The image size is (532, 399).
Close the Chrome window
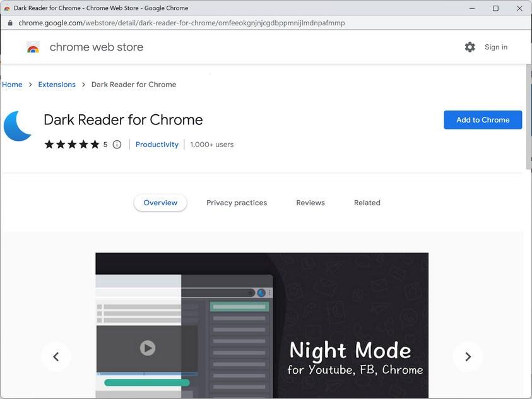click(519, 8)
